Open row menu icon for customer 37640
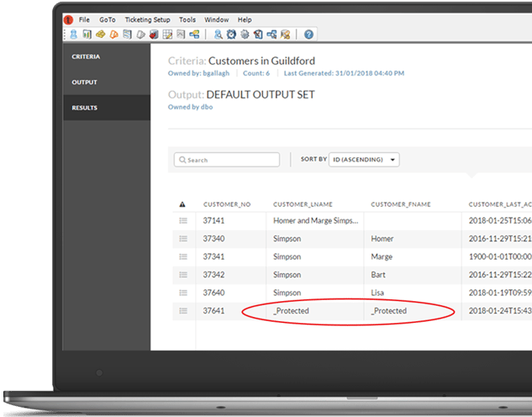The width and height of the screenshot is (532, 417). click(183, 293)
